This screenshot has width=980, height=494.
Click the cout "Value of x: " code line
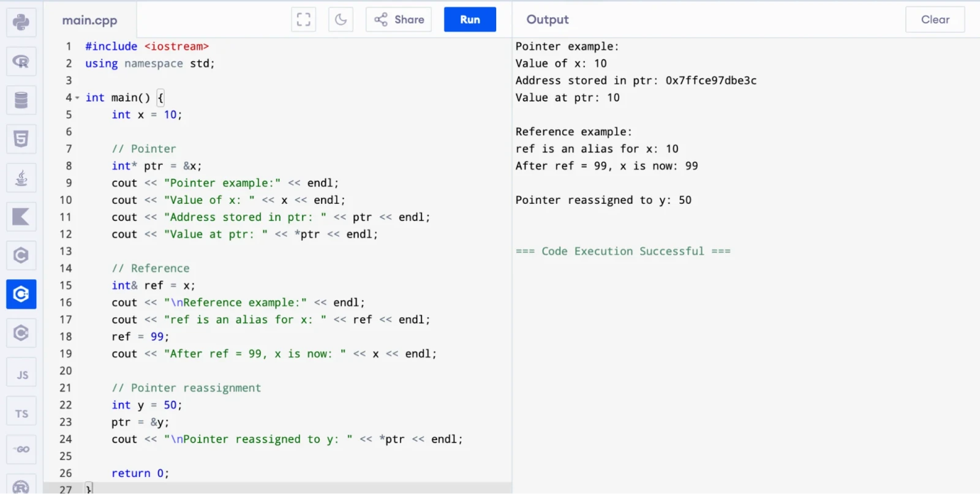tap(228, 200)
